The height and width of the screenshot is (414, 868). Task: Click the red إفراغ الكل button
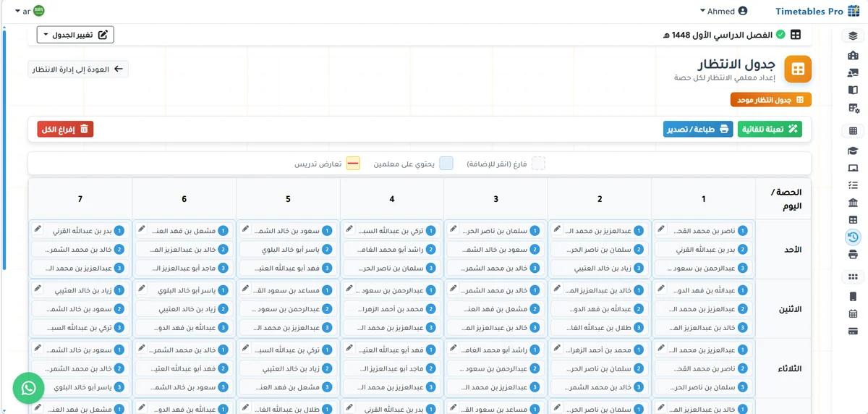pyautogui.click(x=66, y=129)
